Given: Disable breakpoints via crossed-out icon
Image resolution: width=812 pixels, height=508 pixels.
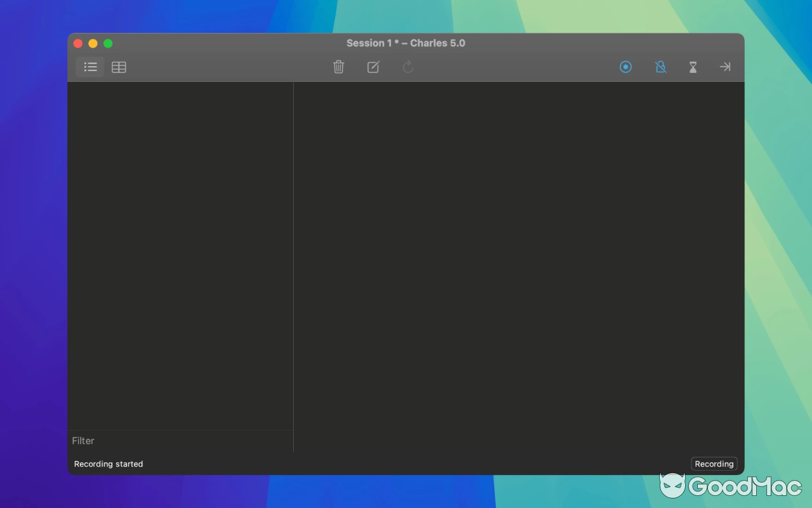Looking at the screenshot, I should (x=660, y=67).
